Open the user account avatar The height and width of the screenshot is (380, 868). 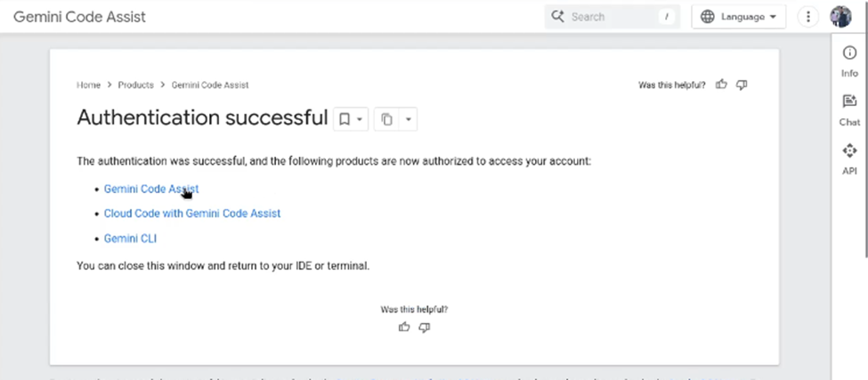pyautogui.click(x=840, y=17)
